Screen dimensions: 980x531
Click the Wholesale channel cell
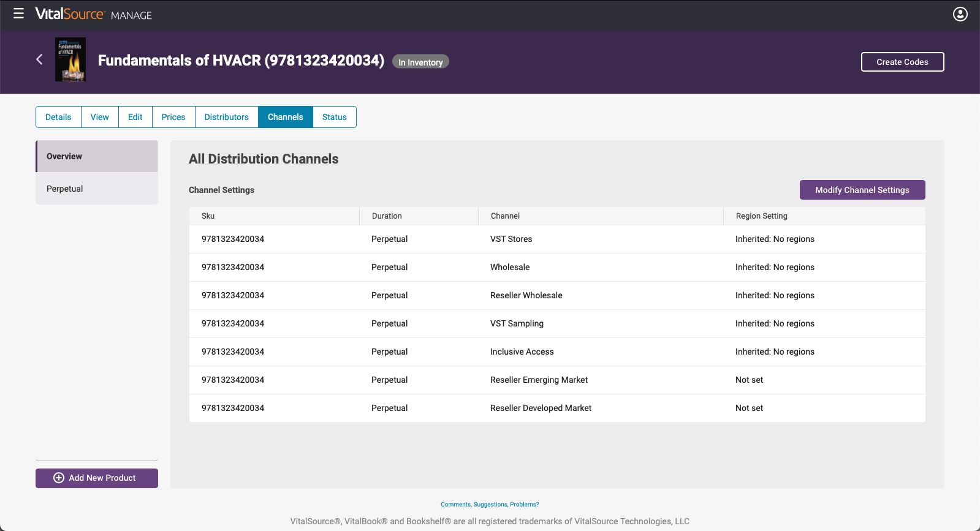[x=510, y=268]
